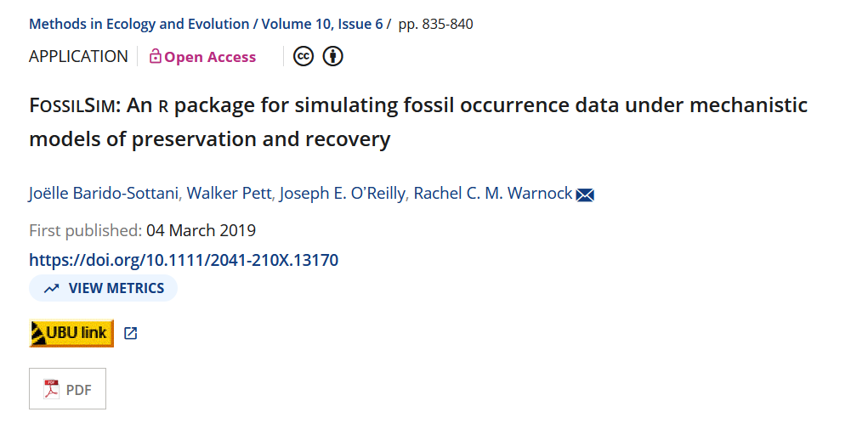Open author Rachel C. M. Warnock's details

pyautogui.click(x=492, y=193)
